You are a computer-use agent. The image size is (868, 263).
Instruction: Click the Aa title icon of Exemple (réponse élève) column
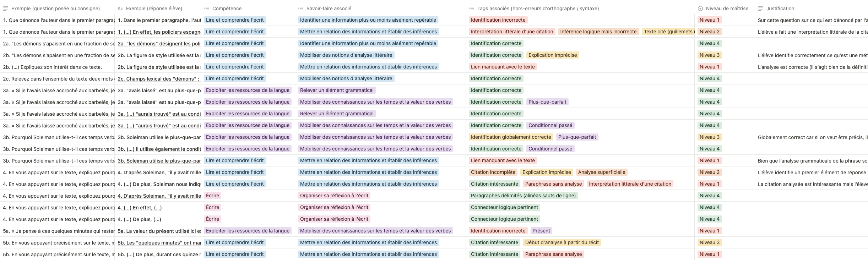click(x=120, y=9)
